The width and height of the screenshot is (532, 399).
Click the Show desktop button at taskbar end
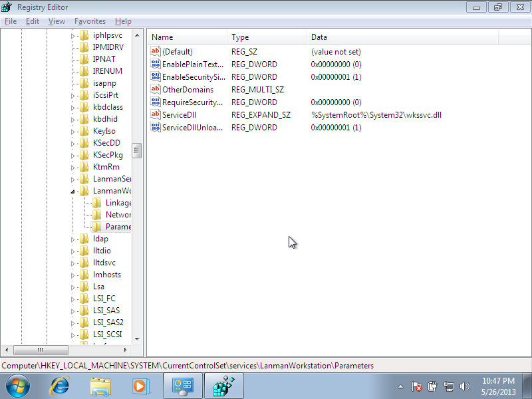527,386
